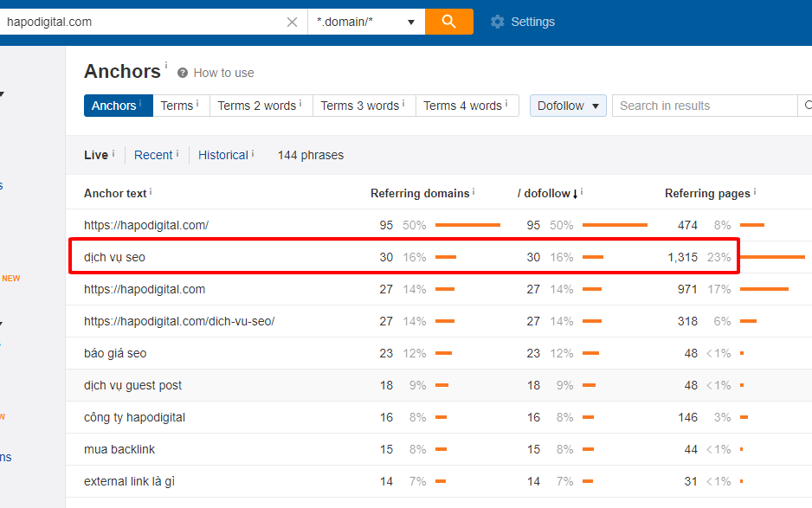Switch to the Terms 4 words tab
The width and height of the screenshot is (812, 508).
tap(467, 106)
